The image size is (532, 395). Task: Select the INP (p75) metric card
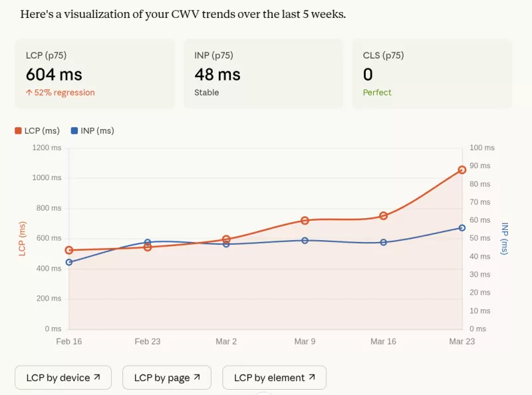pyautogui.click(x=263, y=73)
